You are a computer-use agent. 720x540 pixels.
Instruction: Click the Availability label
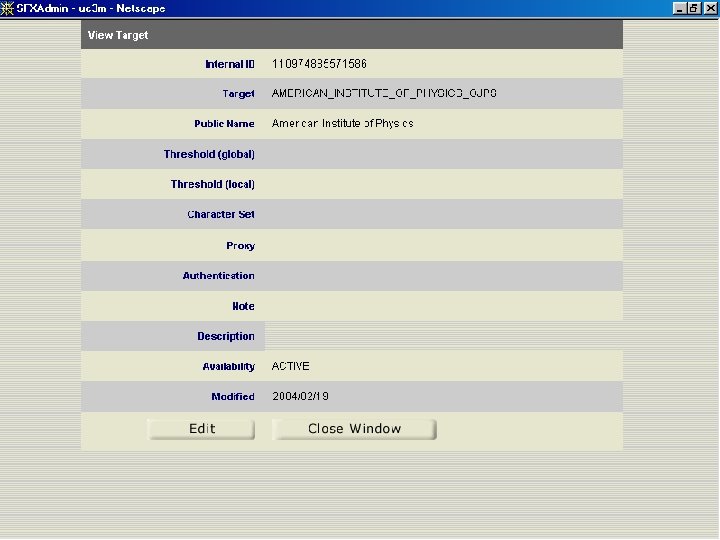tap(229, 366)
